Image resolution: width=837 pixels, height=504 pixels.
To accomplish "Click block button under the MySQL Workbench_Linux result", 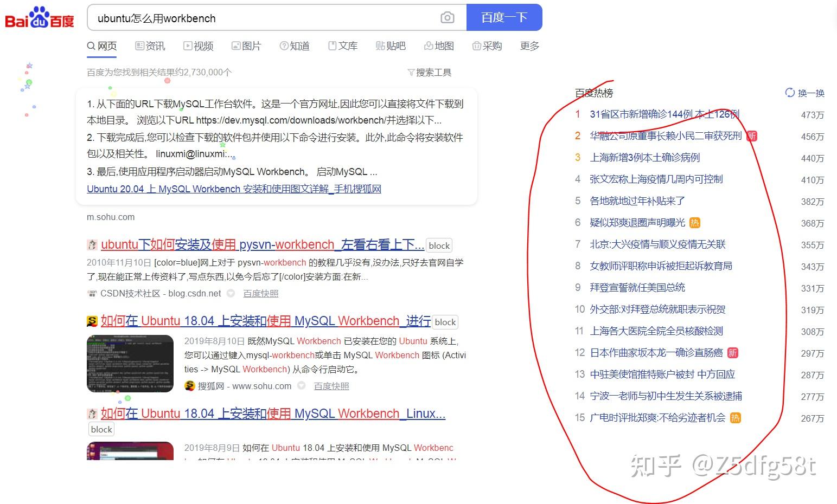I will pos(101,429).
